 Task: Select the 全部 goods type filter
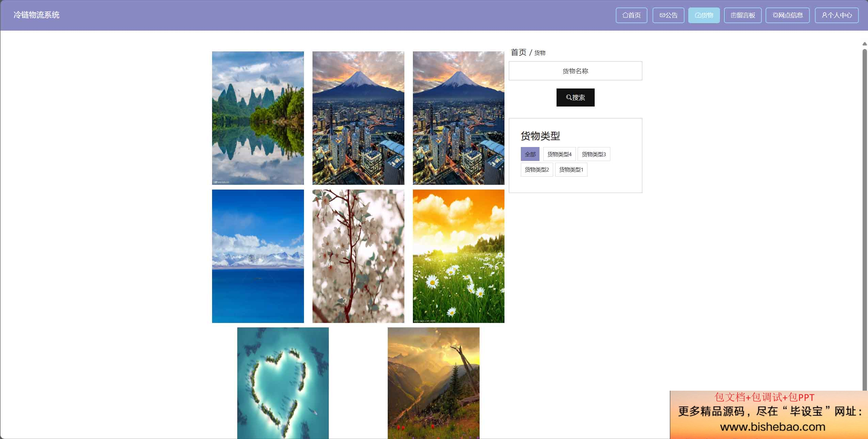point(530,154)
